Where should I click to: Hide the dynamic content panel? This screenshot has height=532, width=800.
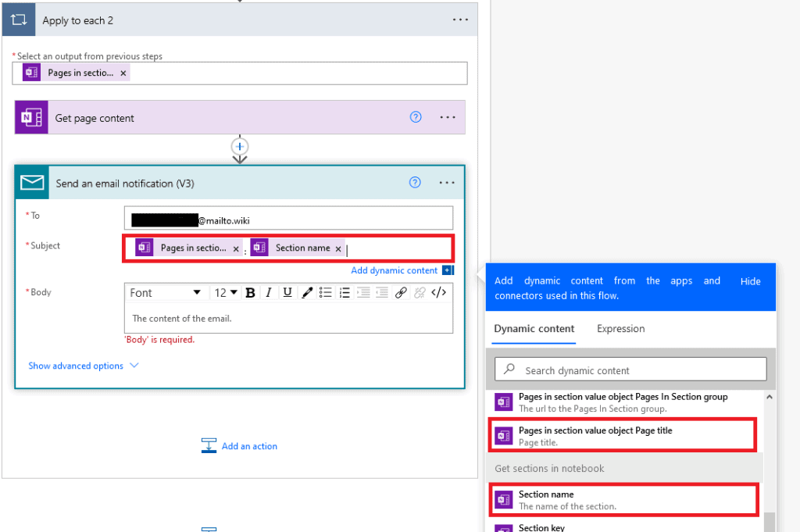coord(750,281)
